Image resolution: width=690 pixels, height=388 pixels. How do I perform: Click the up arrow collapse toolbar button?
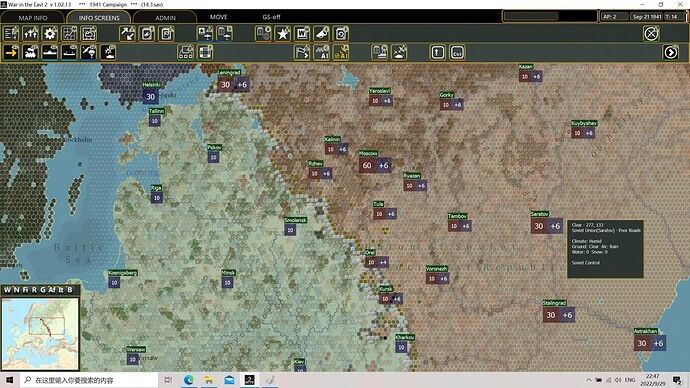coord(437,53)
